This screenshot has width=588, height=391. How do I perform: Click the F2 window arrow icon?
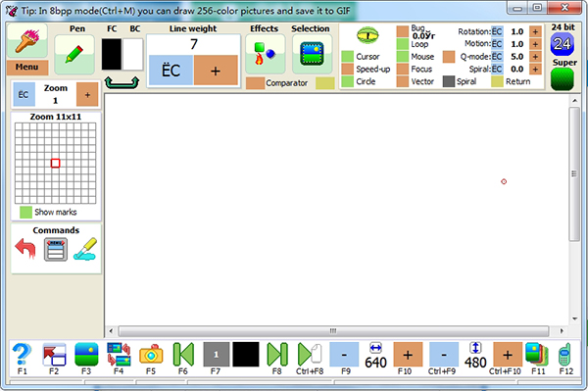point(54,355)
